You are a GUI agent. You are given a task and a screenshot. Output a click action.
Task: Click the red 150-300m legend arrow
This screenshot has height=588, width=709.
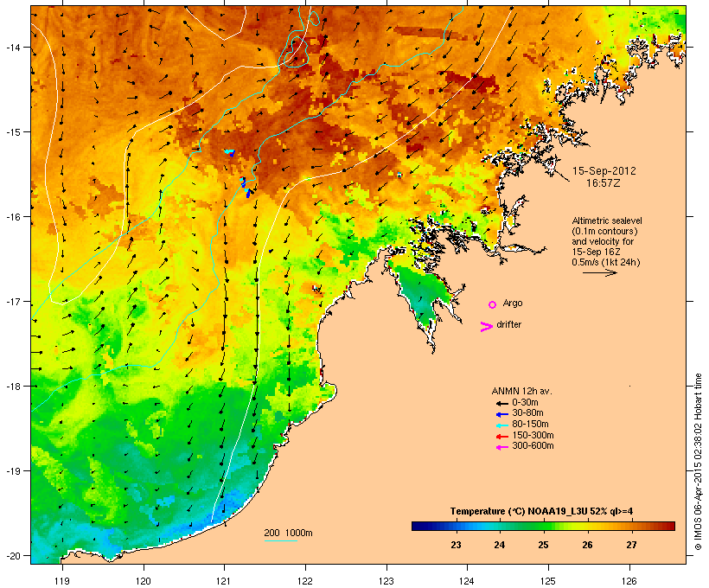(x=501, y=436)
